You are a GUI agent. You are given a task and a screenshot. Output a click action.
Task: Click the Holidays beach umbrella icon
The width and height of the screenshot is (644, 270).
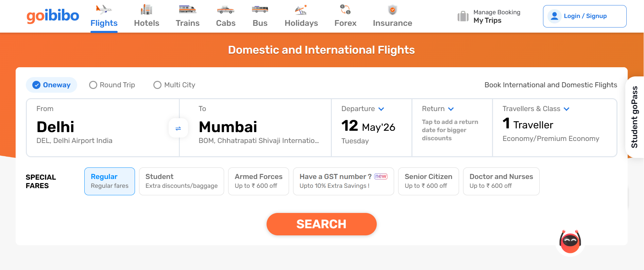301,10
